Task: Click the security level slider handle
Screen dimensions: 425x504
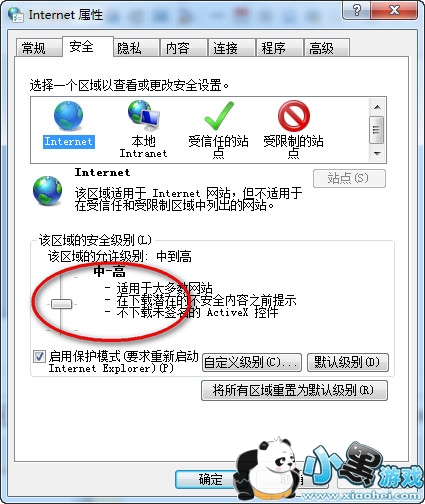Action: (x=61, y=304)
